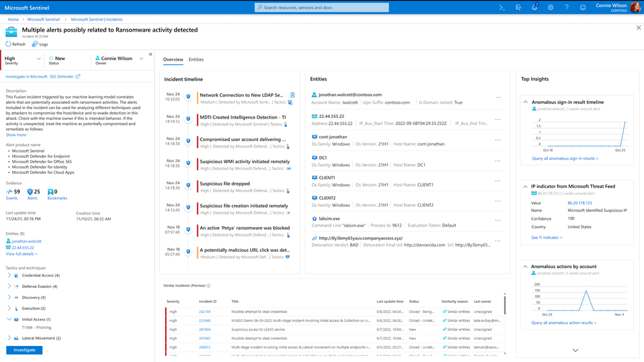This screenshot has height=362, width=644.
Task: Select T1566 - Phishing technique
Action: (x=36, y=327)
